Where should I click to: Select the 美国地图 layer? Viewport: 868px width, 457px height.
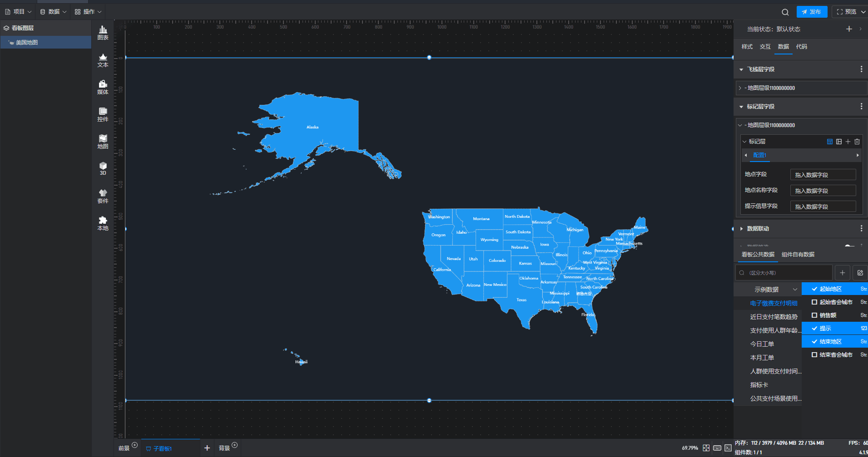tap(46, 42)
